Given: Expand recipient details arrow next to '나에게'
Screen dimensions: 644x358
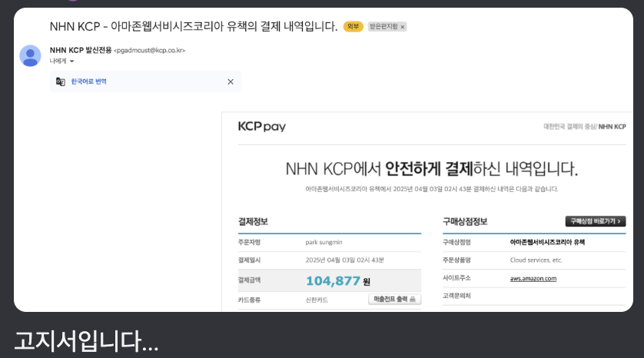Looking at the screenshot, I should click(x=72, y=61).
